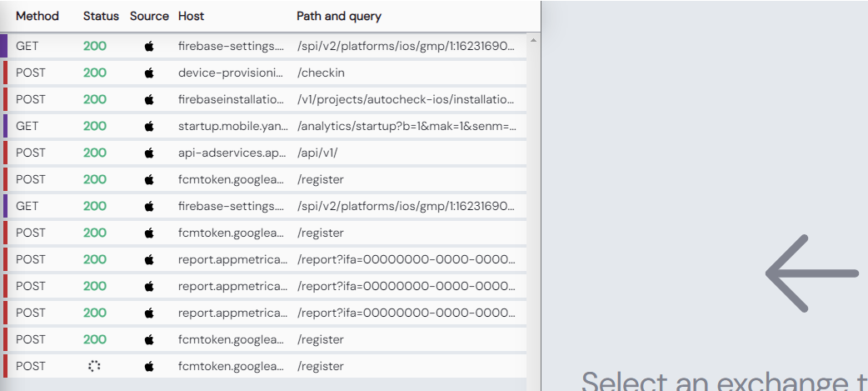Click the Apple source icon in the /checkin row

point(149,73)
